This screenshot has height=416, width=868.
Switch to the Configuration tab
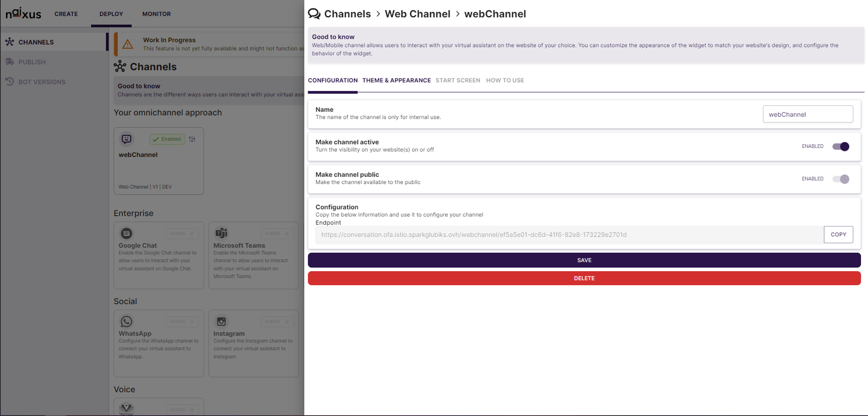click(x=332, y=80)
